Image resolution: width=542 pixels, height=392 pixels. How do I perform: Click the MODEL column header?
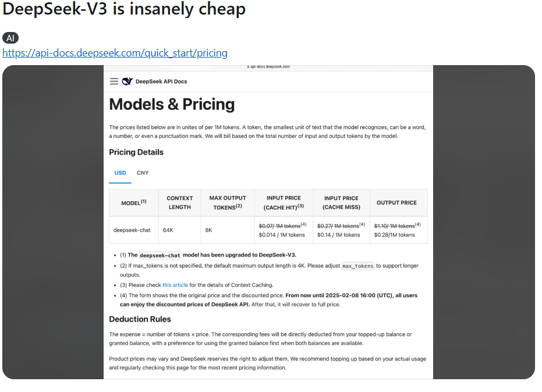pyautogui.click(x=133, y=203)
